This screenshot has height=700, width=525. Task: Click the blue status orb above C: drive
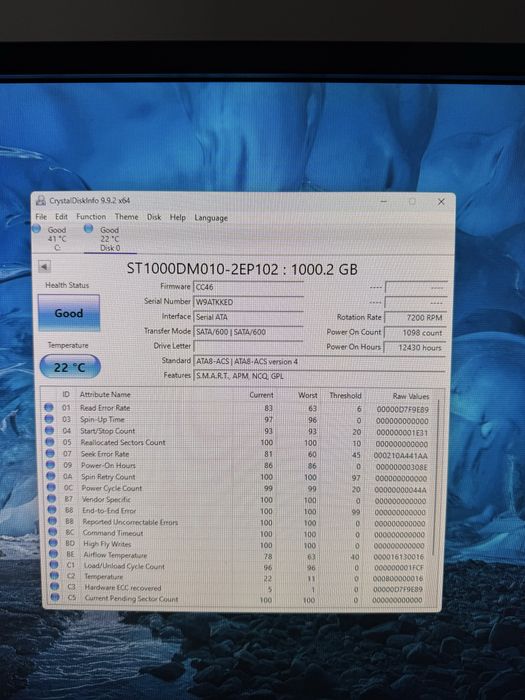tap(37, 229)
